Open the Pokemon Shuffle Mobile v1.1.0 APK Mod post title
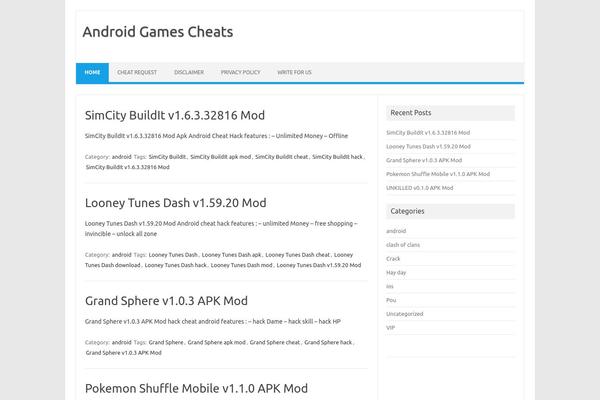The image size is (600, 400). (x=196, y=389)
